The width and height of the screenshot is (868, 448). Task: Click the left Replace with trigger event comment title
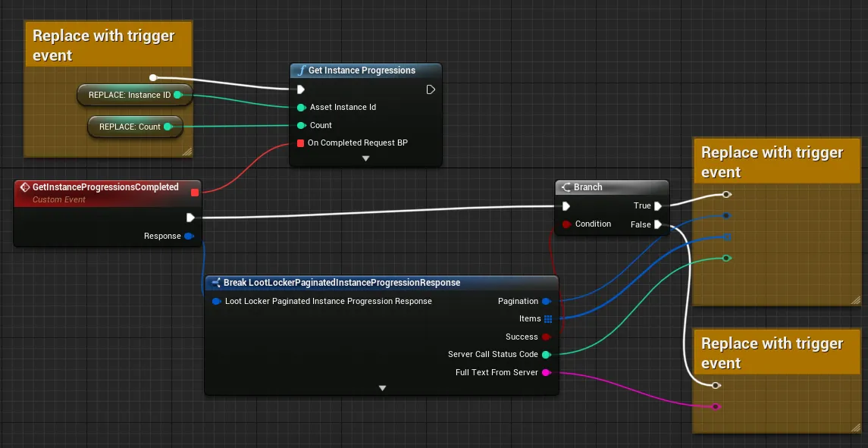104,45
